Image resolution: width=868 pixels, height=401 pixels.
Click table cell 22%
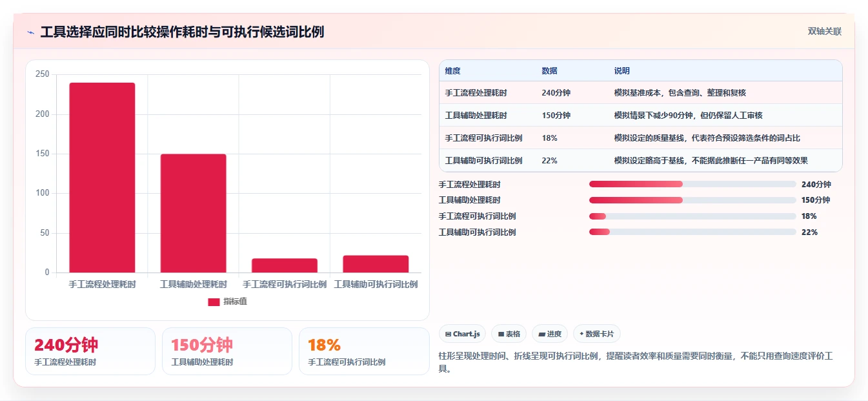coord(549,161)
